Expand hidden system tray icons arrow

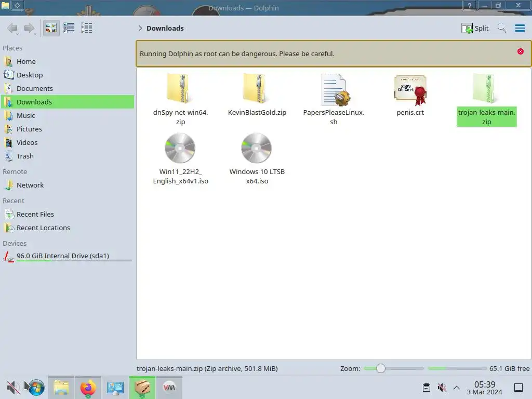(x=457, y=388)
